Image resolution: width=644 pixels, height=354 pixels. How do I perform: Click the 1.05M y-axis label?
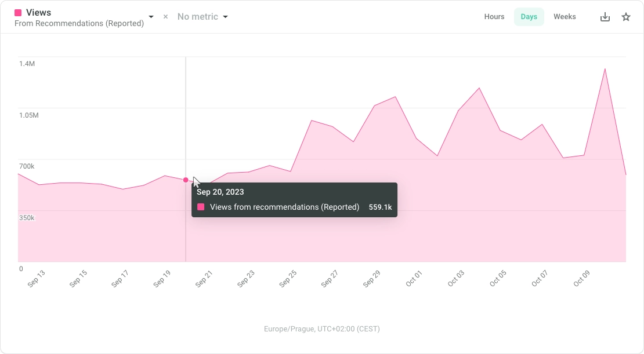[29, 115]
